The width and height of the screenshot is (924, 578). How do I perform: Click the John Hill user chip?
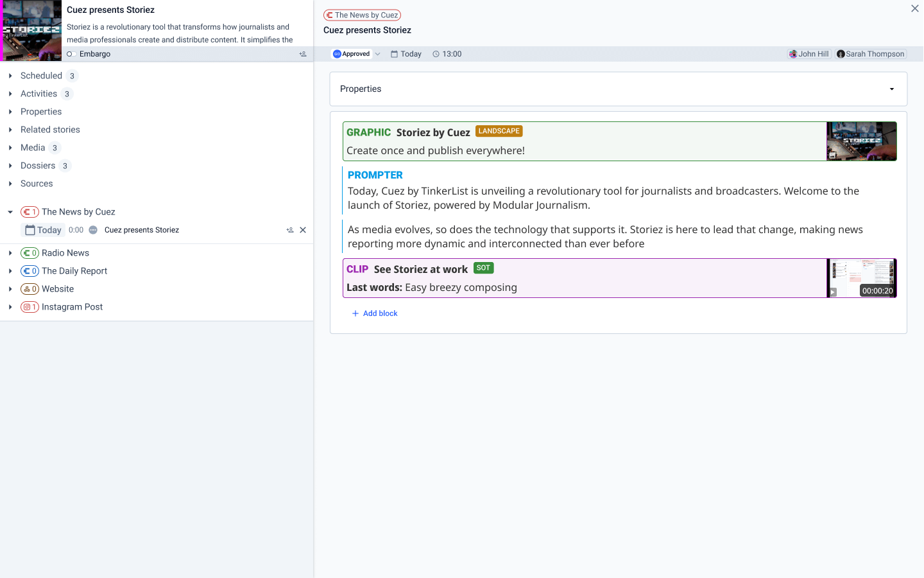809,54
